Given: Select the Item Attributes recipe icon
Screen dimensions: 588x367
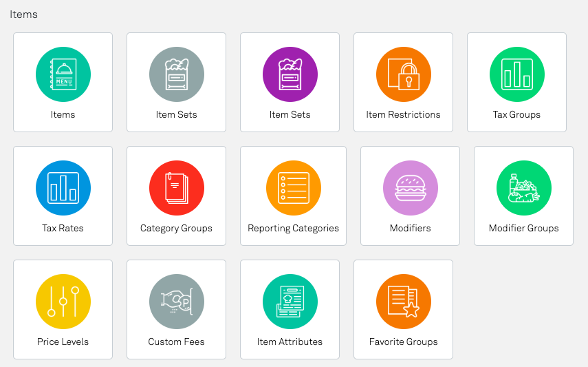Looking at the screenshot, I should pos(290,302).
